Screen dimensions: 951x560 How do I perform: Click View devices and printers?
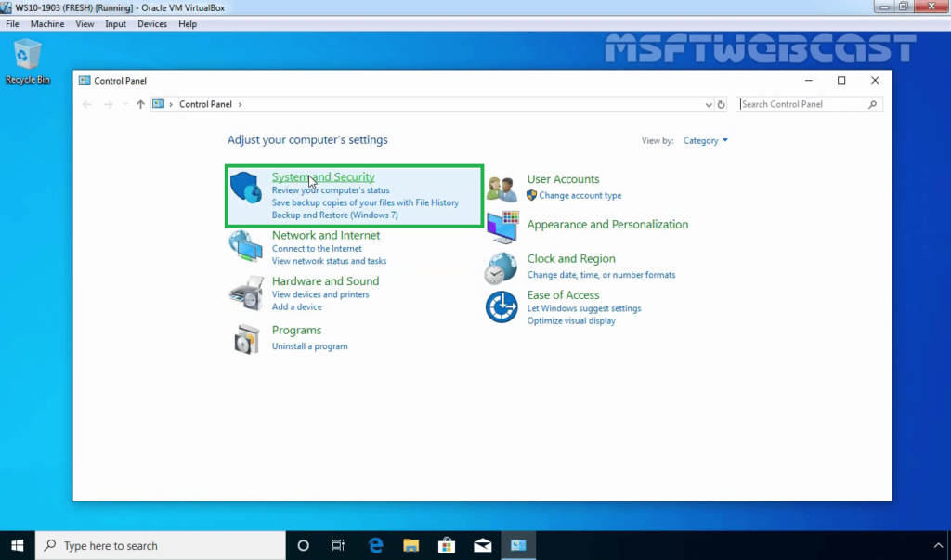[320, 295]
